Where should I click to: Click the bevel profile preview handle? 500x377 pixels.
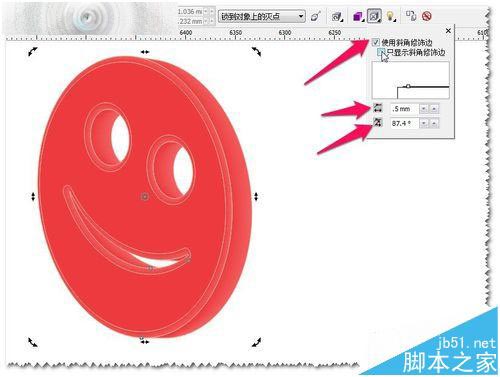tap(408, 86)
